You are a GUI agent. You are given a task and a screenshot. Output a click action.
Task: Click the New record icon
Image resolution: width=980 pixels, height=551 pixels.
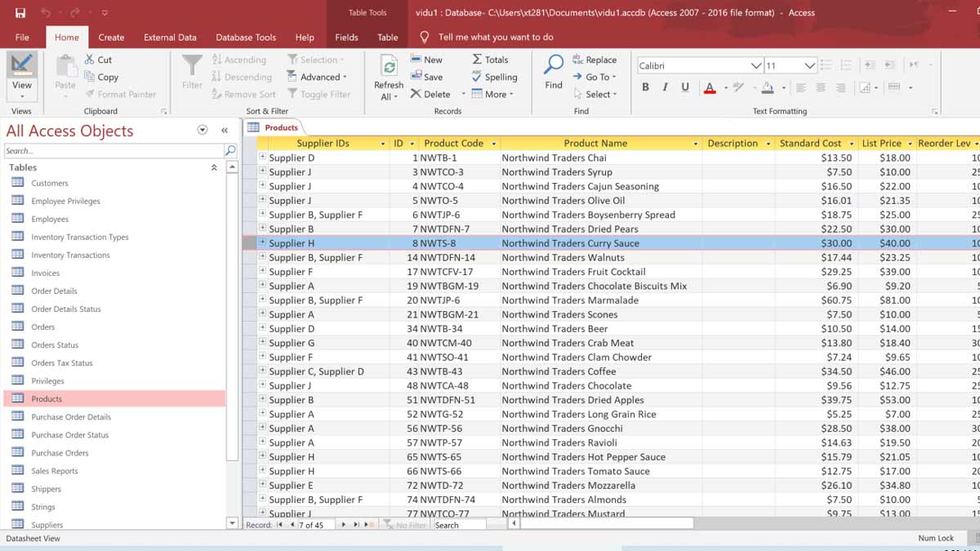coord(416,60)
